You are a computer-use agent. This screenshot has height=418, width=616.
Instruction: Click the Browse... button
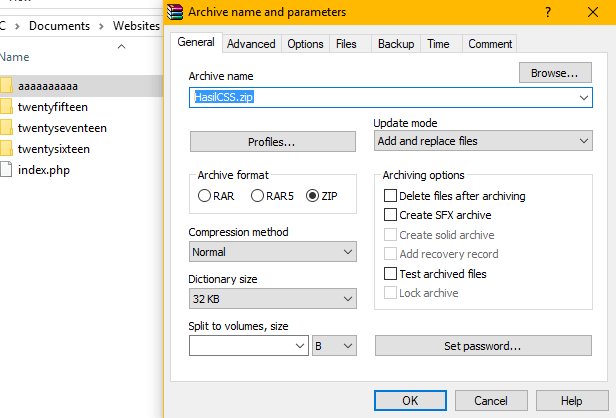tap(555, 73)
